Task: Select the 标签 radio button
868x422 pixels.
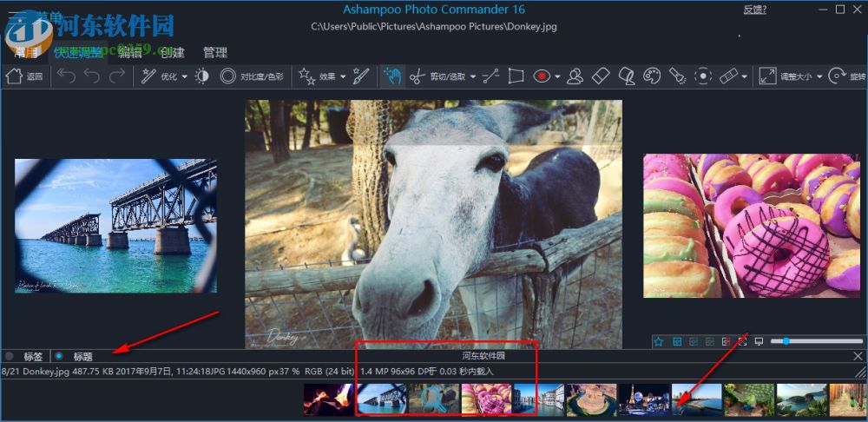Action: [10, 356]
